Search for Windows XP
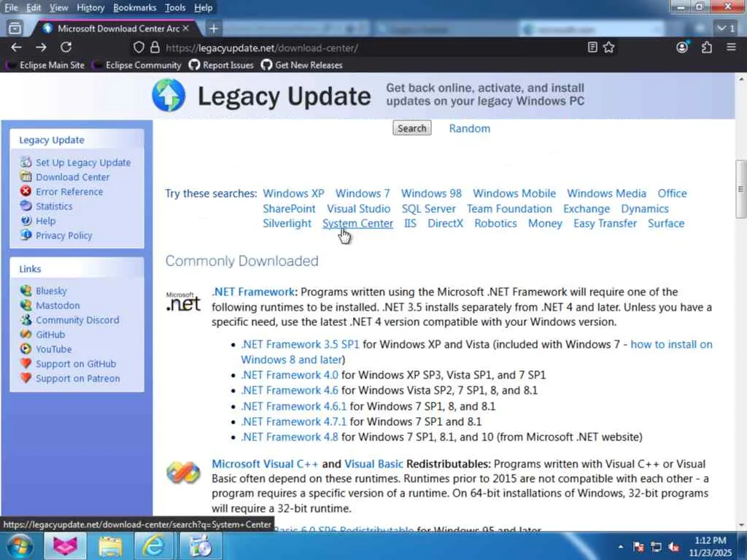 pos(293,193)
